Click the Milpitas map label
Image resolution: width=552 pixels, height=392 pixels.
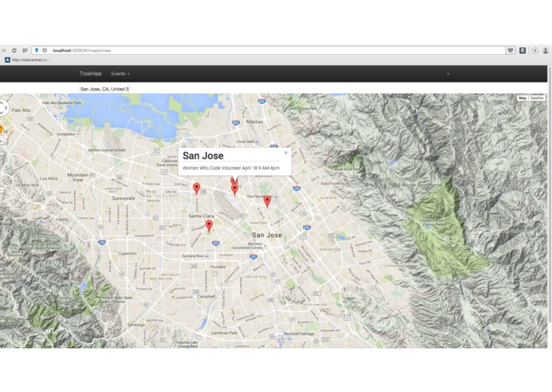pos(254,121)
